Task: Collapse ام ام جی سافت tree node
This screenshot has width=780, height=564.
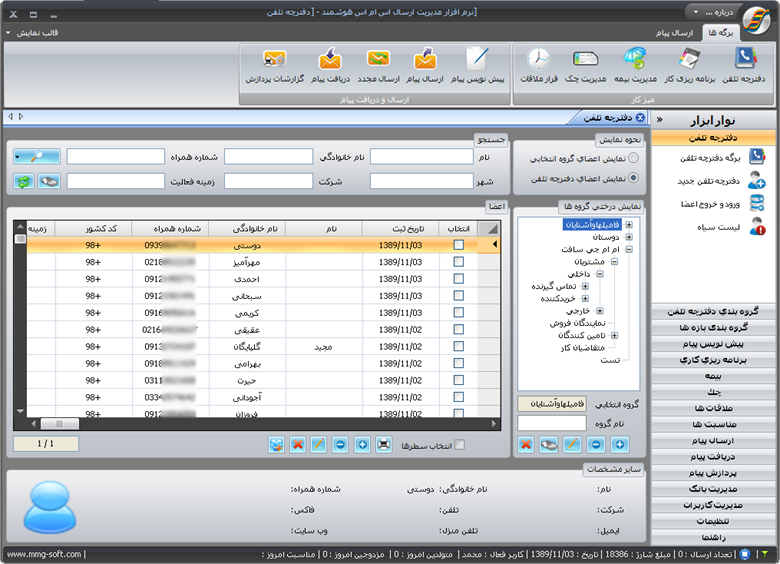Action: (x=629, y=249)
